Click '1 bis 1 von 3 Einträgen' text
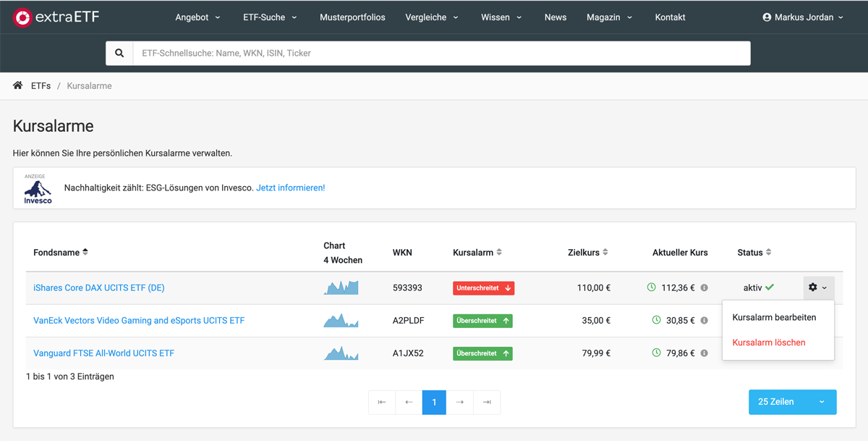 click(x=70, y=377)
